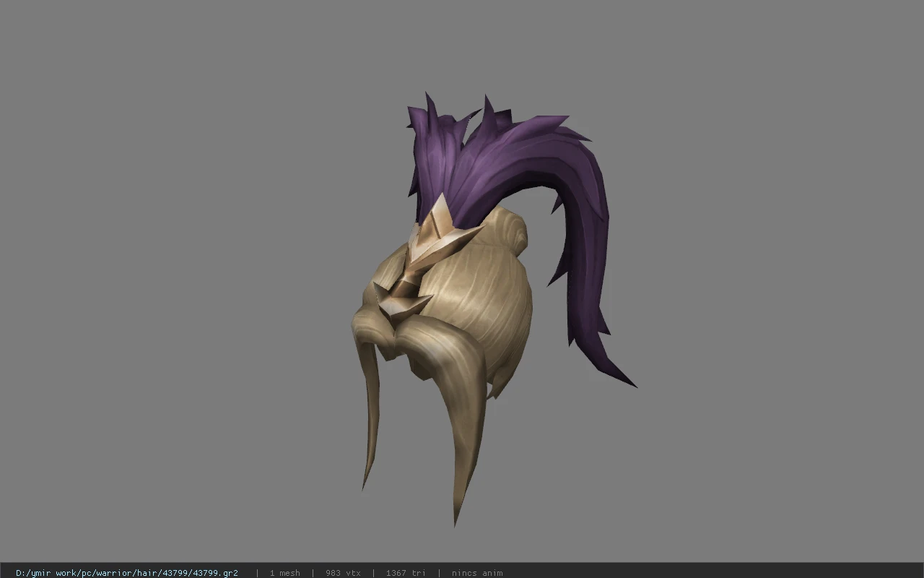Click the '1367 tri' triangle count
The image size is (924, 578).
(406, 573)
